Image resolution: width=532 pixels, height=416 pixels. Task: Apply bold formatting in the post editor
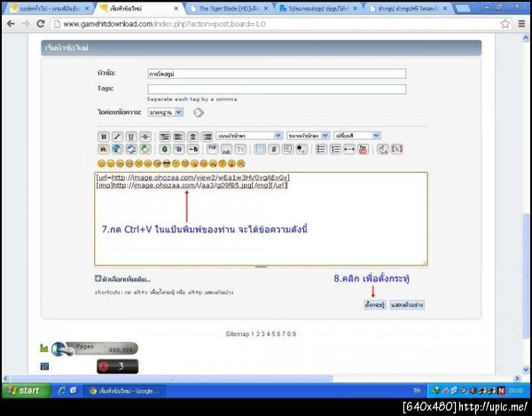pyautogui.click(x=104, y=137)
